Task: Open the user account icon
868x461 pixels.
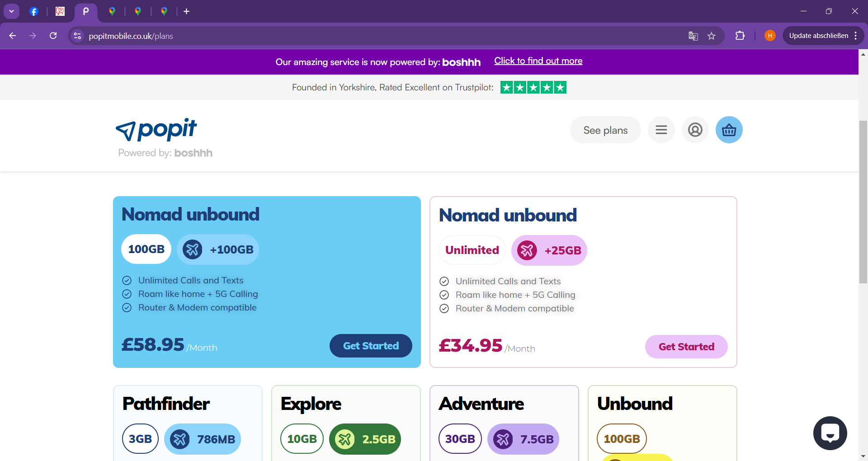Action: 695,130
